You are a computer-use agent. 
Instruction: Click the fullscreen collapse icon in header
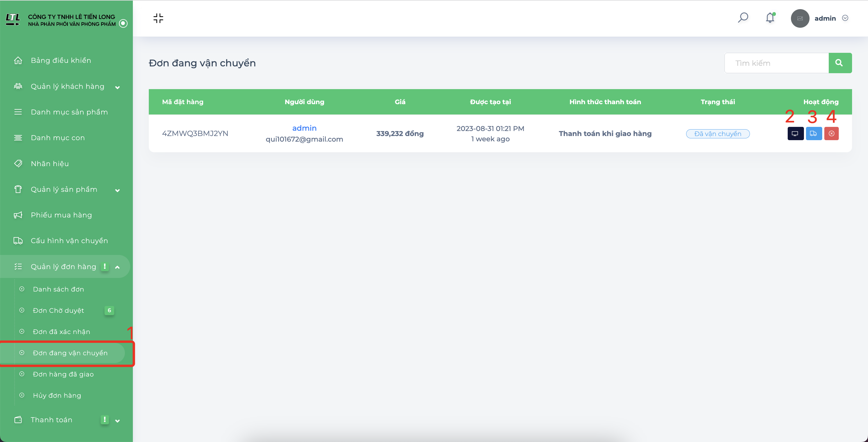tap(158, 18)
